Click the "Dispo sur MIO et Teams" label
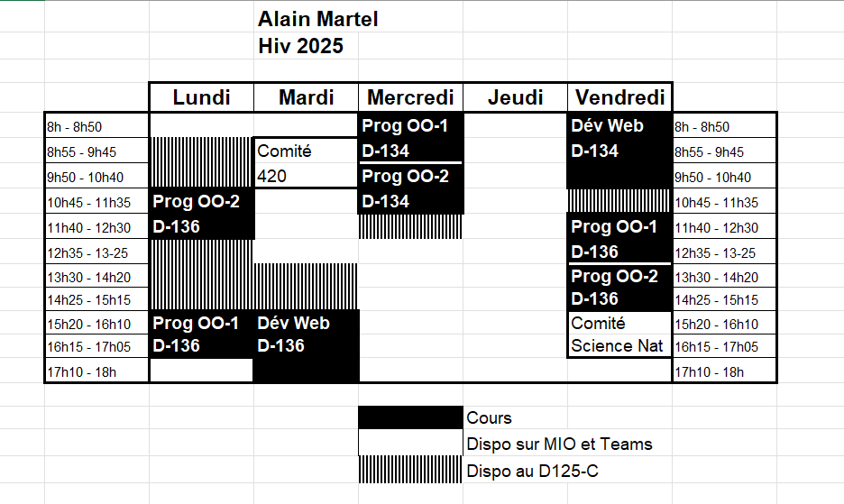 point(559,444)
